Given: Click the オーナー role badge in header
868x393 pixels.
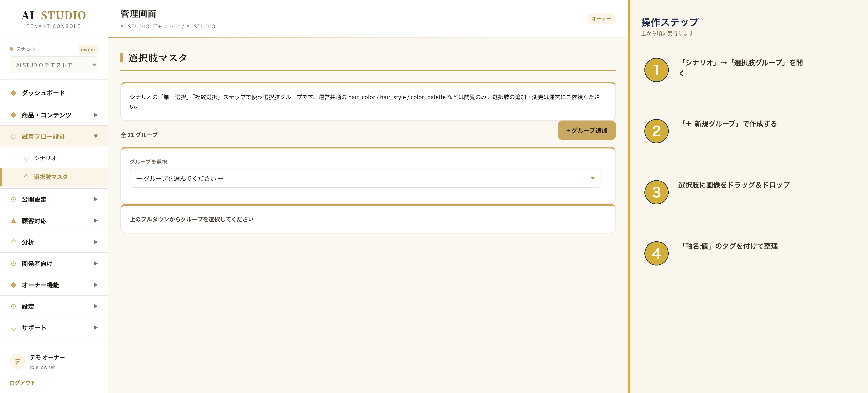Looking at the screenshot, I should 601,19.
